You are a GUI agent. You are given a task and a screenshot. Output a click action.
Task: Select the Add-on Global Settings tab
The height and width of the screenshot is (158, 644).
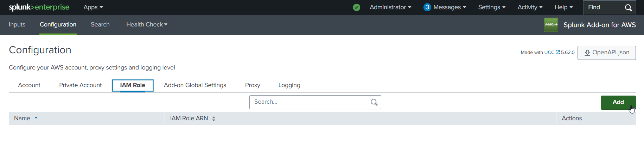(195, 85)
